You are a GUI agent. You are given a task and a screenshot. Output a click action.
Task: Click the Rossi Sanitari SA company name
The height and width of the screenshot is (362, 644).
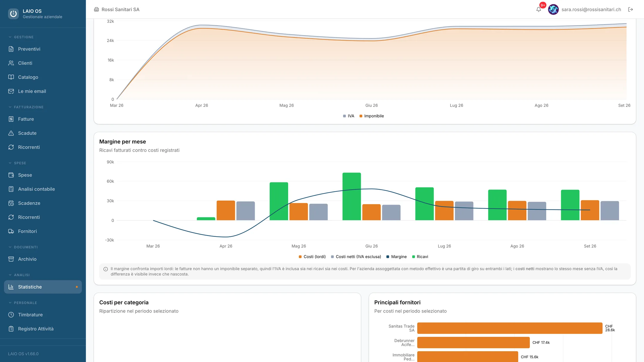[120, 9]
